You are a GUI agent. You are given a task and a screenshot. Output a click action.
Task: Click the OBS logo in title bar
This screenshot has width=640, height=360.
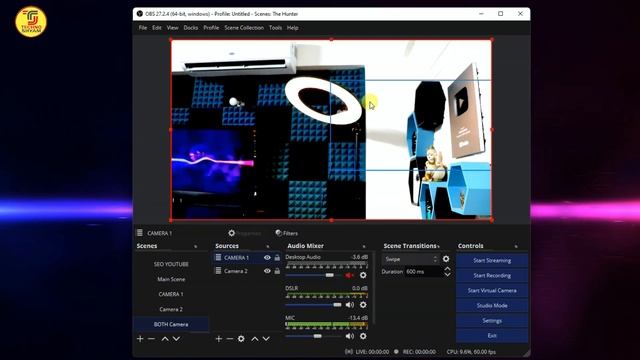pos(140,14)
